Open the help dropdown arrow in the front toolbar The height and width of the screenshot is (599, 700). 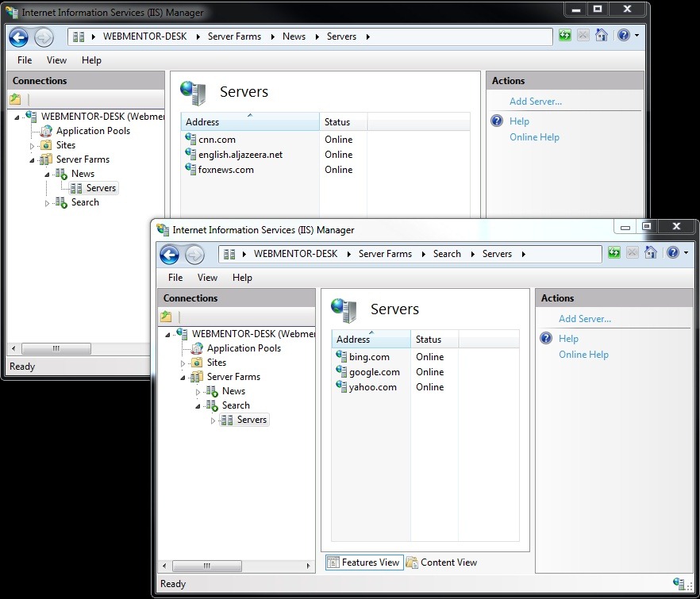(x=685, y=254)
